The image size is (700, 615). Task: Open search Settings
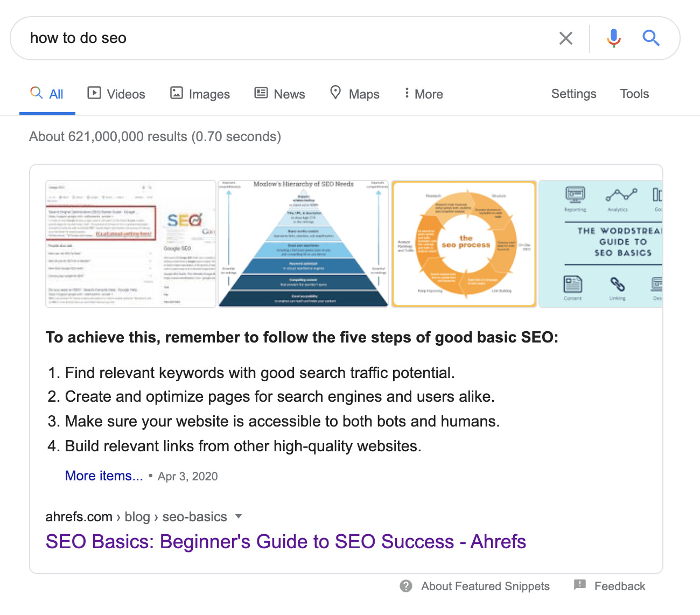click(x=573, y=94)
